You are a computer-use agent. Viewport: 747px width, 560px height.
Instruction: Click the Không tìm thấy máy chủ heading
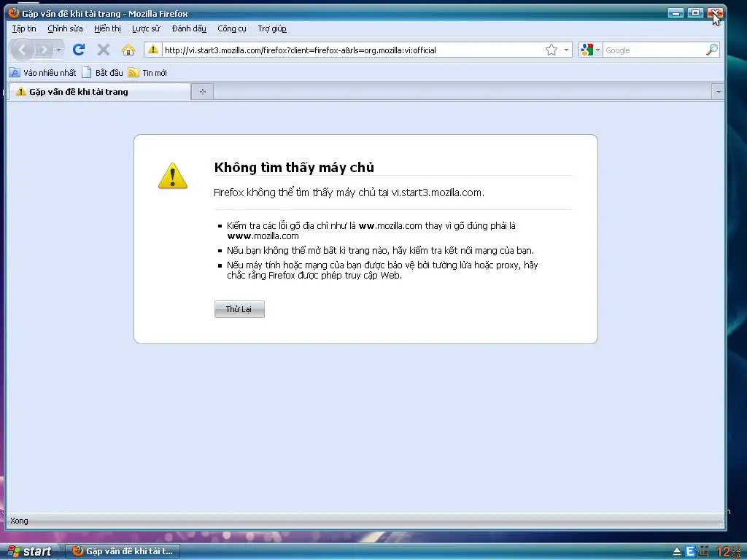294,167
